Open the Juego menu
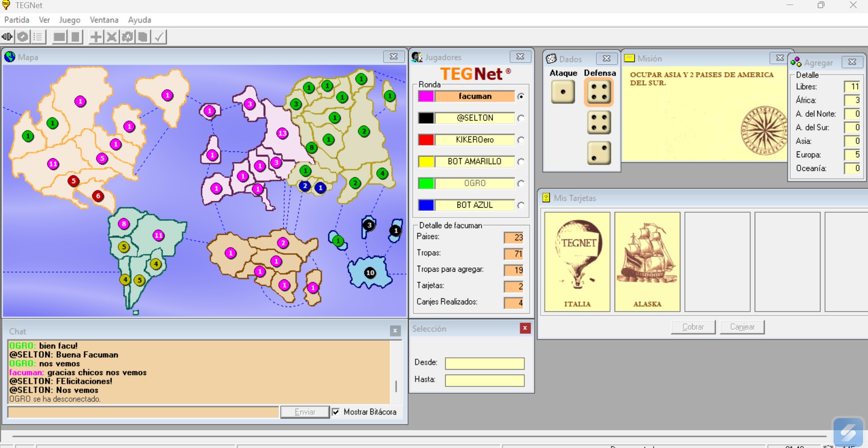Viewport: 868px width, 448px height. coord(69,20)
